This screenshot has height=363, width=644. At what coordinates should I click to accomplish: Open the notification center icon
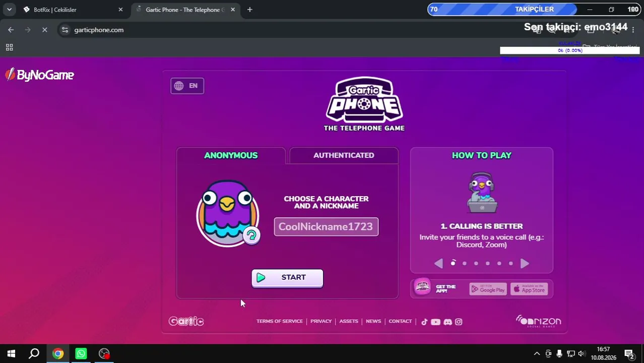pyautogui.click(x=629, y=354)
